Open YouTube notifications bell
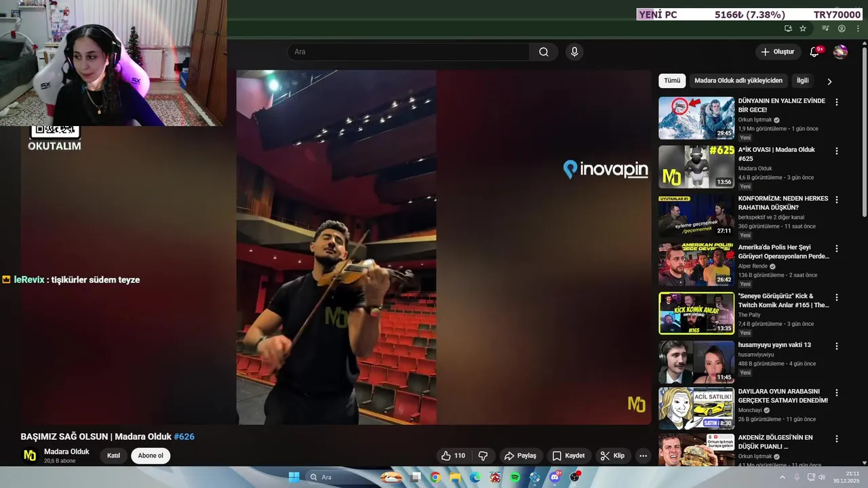The height and width of the screenshot is (488, 868). [x=815, y=52]
